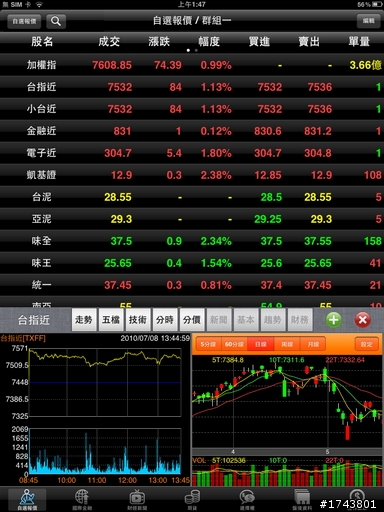
Task: Tap the 自選報價 / 群組一 title
Action: [192, 21]
